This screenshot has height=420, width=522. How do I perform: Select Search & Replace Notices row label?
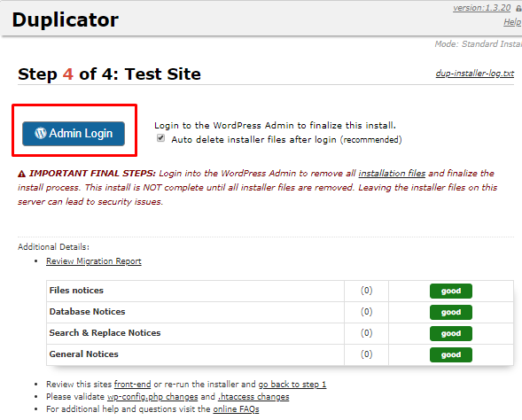(x=105, y=333)
